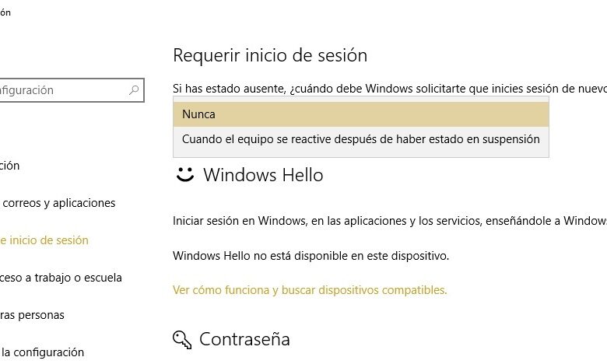The width and height of the screenshot is (607, 364).
Task: Click the first sidebar item below the search box
Action: pyautogui.click(x=11, y=166)
